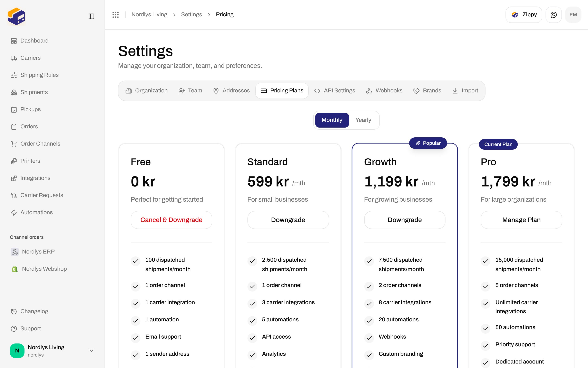
Task: Open the Team settings tab
Action: [190, 91]
